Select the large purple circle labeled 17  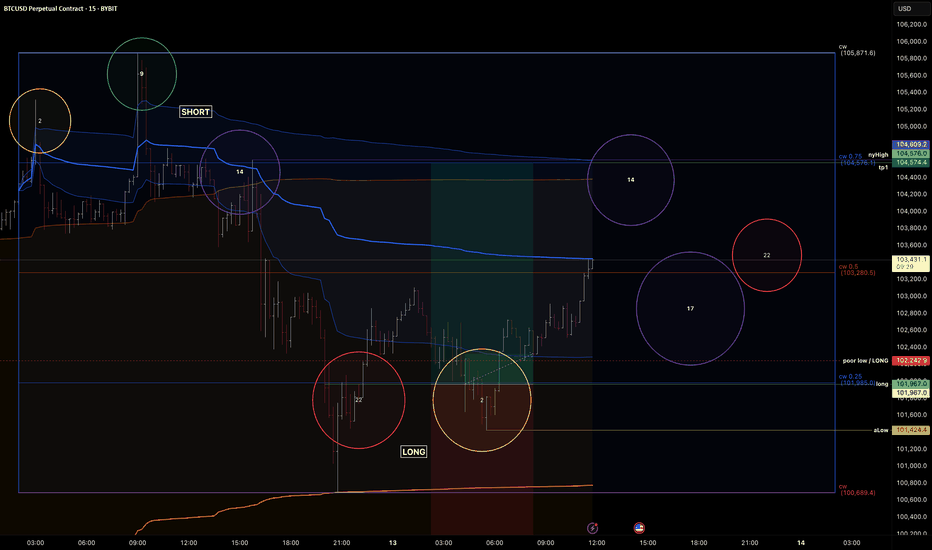[690, 309]
